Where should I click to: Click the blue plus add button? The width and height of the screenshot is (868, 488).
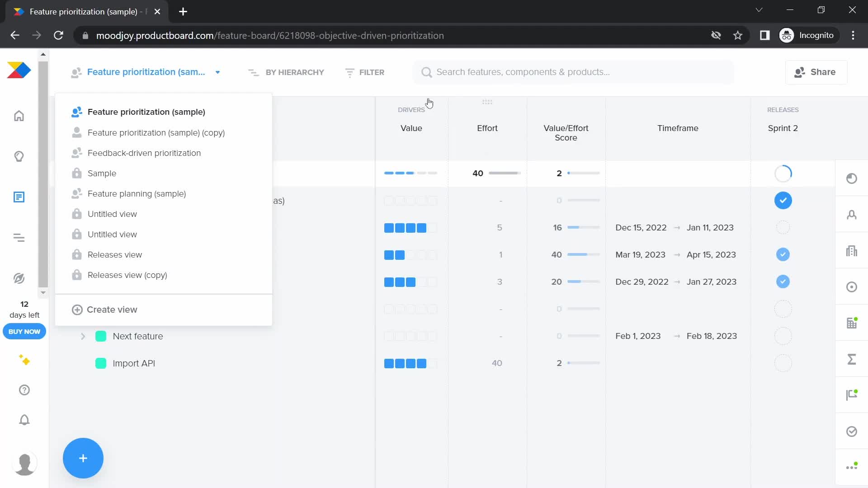point(83,458)
